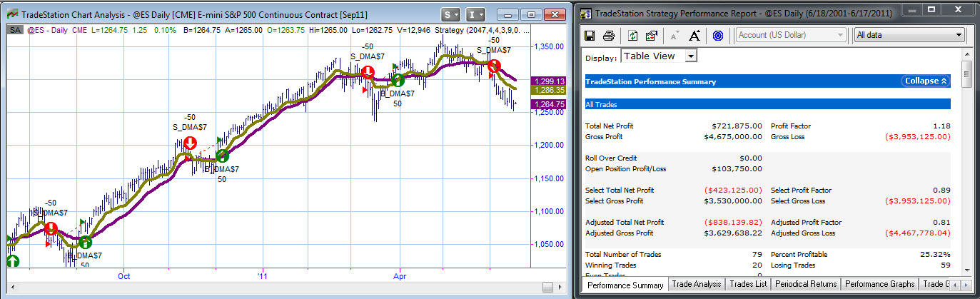Open the Periodical Returns tab
Image resolution: width=980 pixels, height=299 pixels.
point(805,284)
